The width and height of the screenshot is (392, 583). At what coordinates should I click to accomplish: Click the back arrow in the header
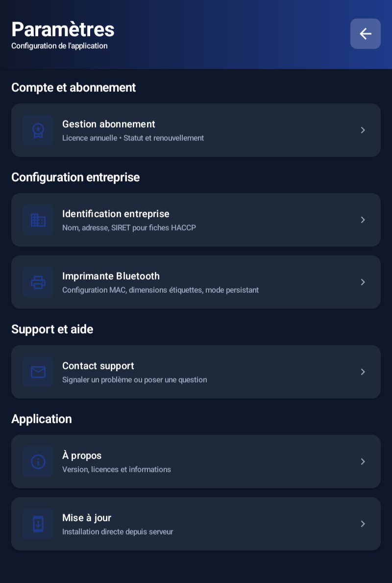click(366, 34)
